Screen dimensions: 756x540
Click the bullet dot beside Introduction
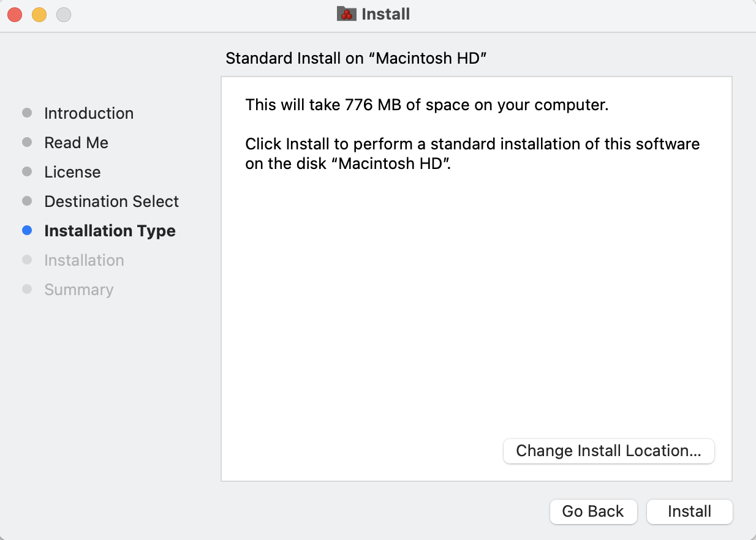tap(27, 113)
